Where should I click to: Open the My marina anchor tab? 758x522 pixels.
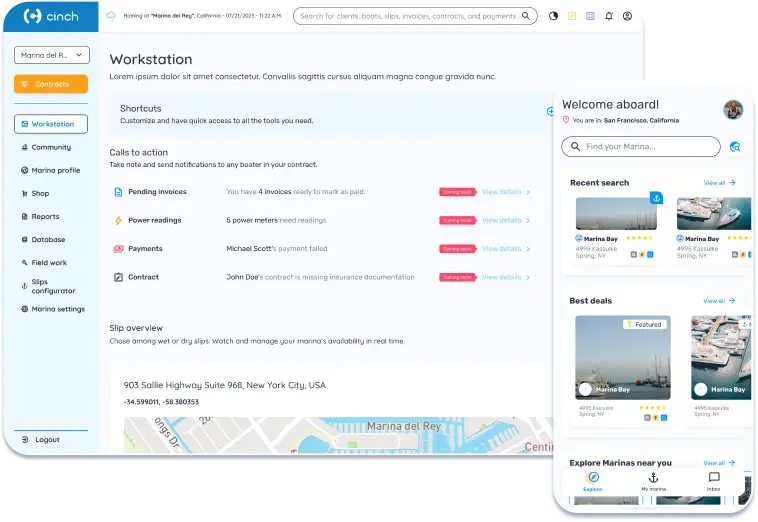[654, 481]
